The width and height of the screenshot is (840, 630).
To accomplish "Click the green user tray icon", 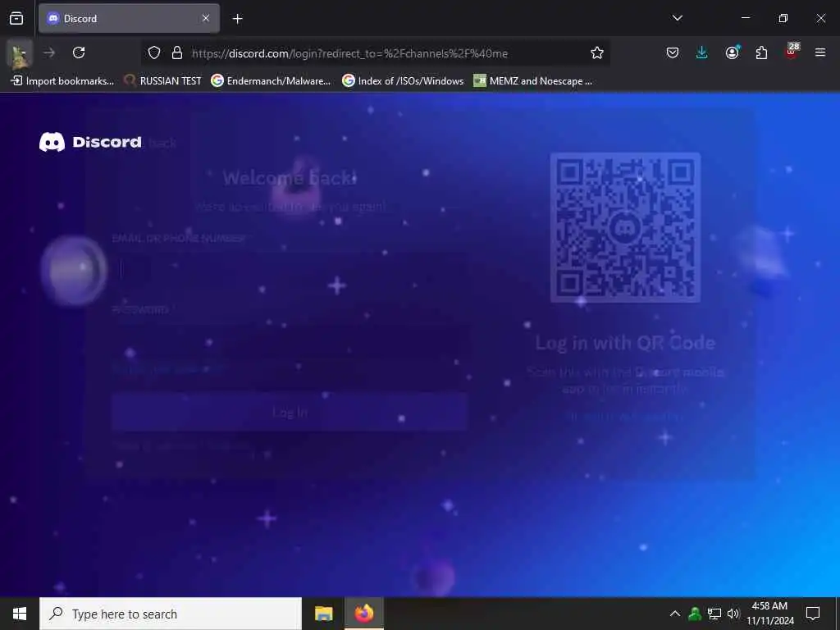I will (695, 614).
